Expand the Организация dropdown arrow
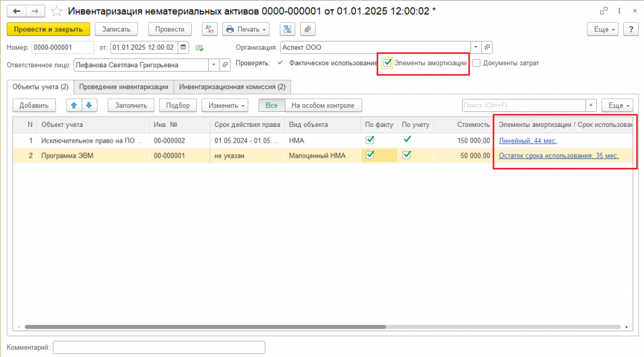Image resolution: width=644 pixels, height=357 pixels. point(475,47)
